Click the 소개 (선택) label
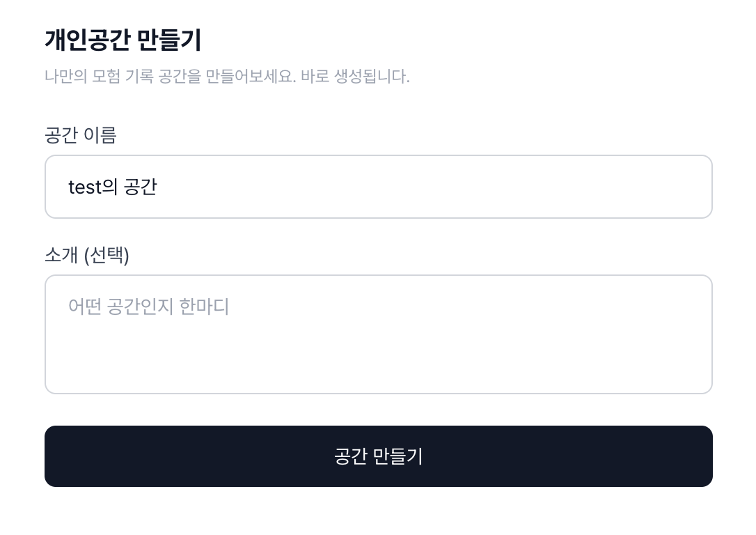756x535 pixels. coord(86,256)
